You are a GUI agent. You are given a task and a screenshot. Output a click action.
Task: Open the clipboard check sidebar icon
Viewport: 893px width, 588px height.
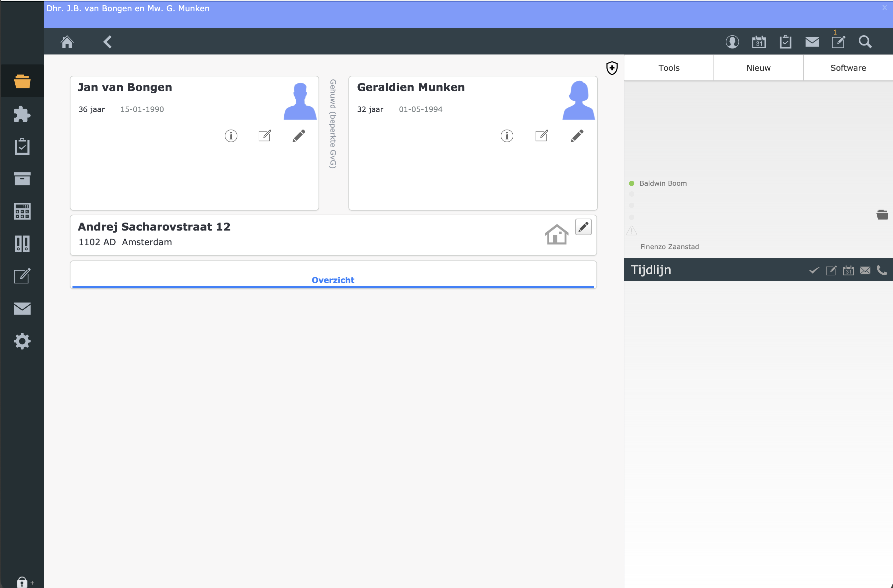[x=22, y=146]
